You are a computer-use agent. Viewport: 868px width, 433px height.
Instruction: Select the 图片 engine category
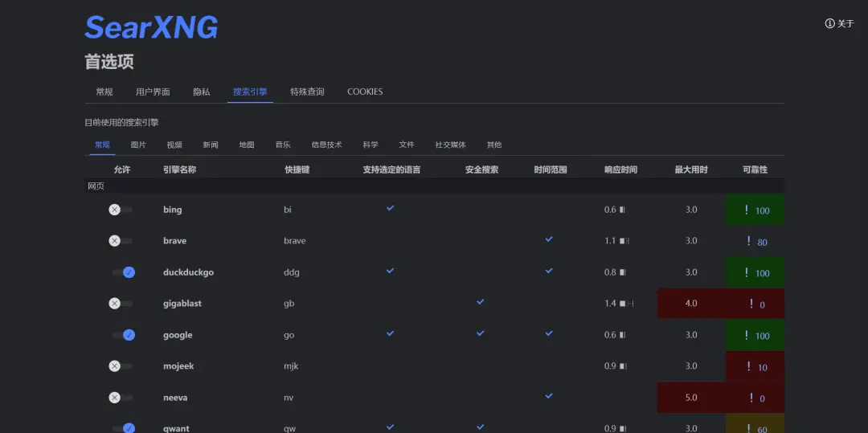138,145
